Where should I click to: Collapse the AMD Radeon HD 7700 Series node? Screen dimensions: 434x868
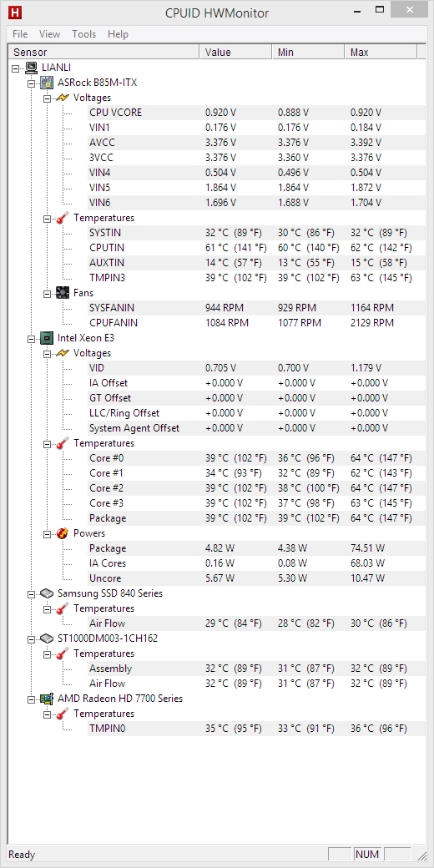pyautogui.click(x=31, y=699)
